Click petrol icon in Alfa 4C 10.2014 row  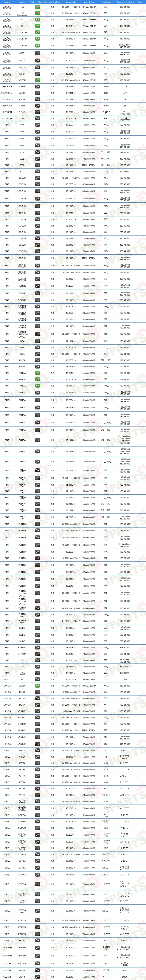point(37,26)
